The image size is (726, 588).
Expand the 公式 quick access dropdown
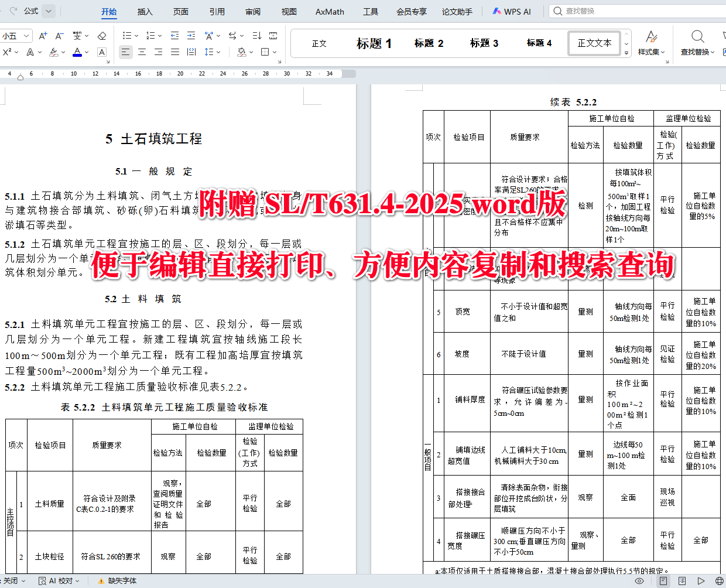pyautogui.click(x=49, y=11)
